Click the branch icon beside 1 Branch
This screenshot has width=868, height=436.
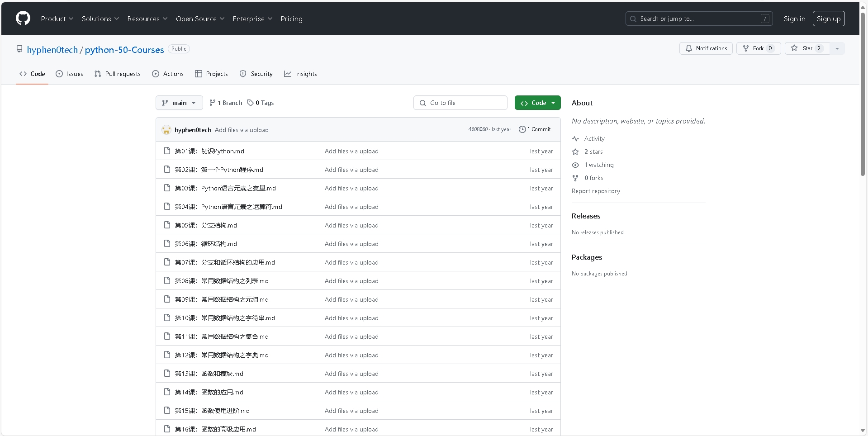213,103
